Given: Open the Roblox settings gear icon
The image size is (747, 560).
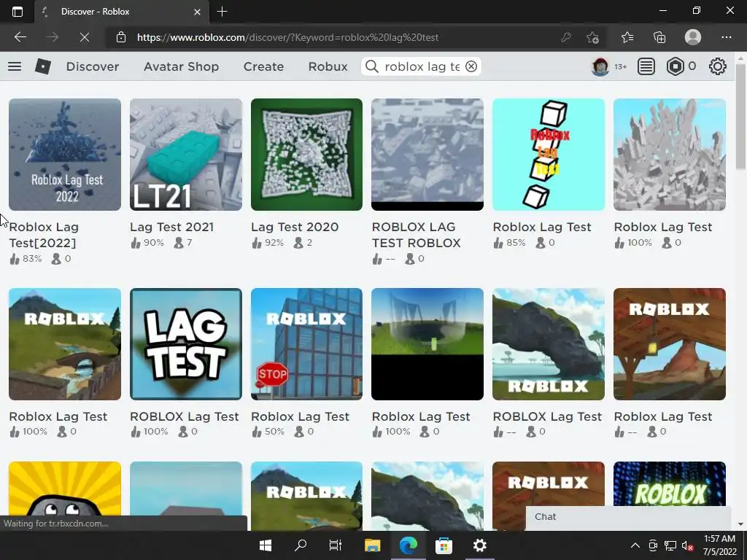Looking at the screenshot, I should pyautogui.click(x=718, y=66).
